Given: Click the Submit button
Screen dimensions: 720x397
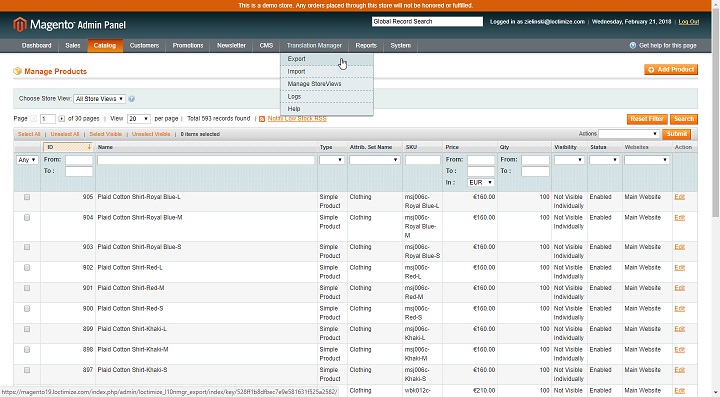Looking at the screenshot, I should 676,134.
